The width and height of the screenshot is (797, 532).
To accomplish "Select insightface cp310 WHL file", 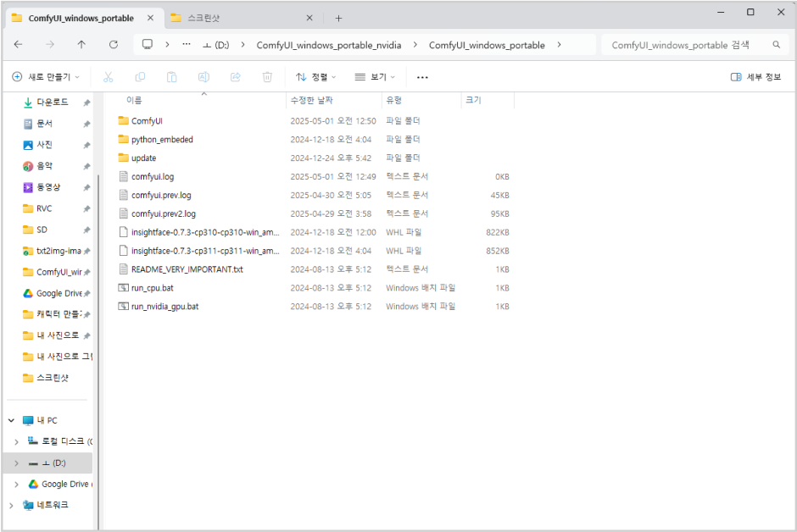I will (x=198, y=232).
